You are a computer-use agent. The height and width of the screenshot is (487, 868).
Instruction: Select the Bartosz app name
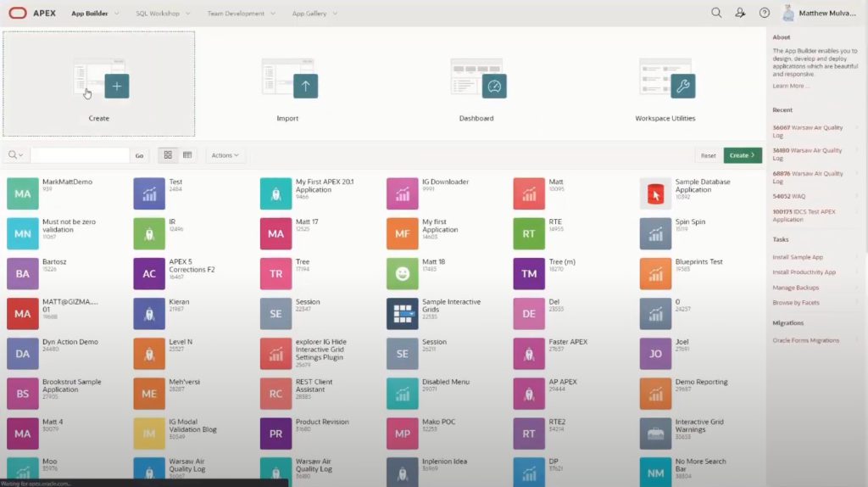[54, 261]
